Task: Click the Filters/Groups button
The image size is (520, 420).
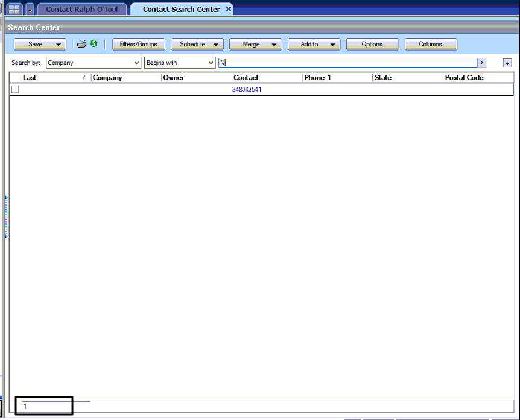Action: point(138,45)
